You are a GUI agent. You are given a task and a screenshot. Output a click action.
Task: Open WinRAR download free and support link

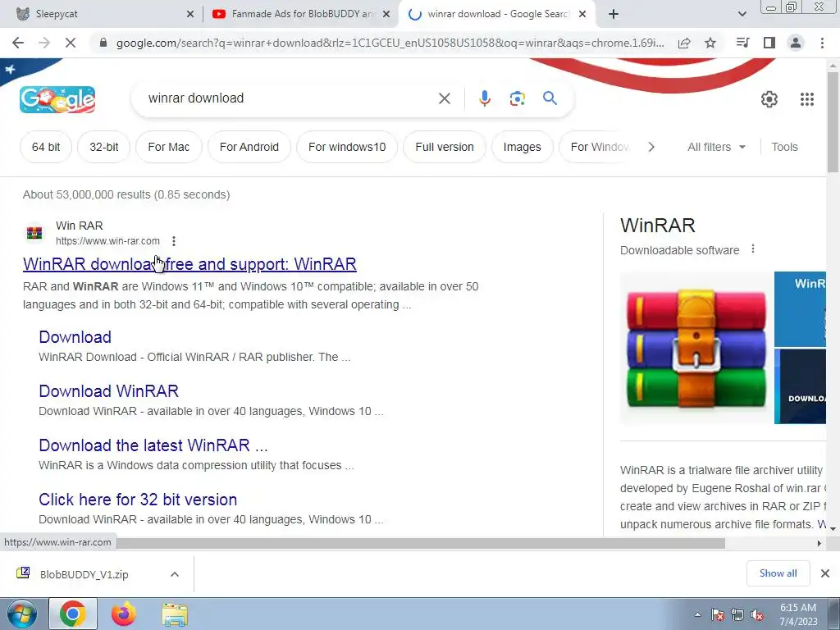189,264
